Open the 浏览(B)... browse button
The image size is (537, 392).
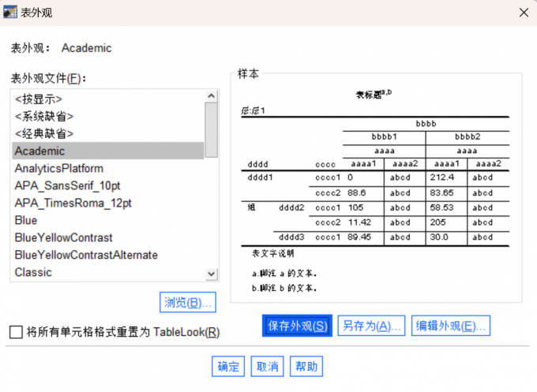[188, 302]
